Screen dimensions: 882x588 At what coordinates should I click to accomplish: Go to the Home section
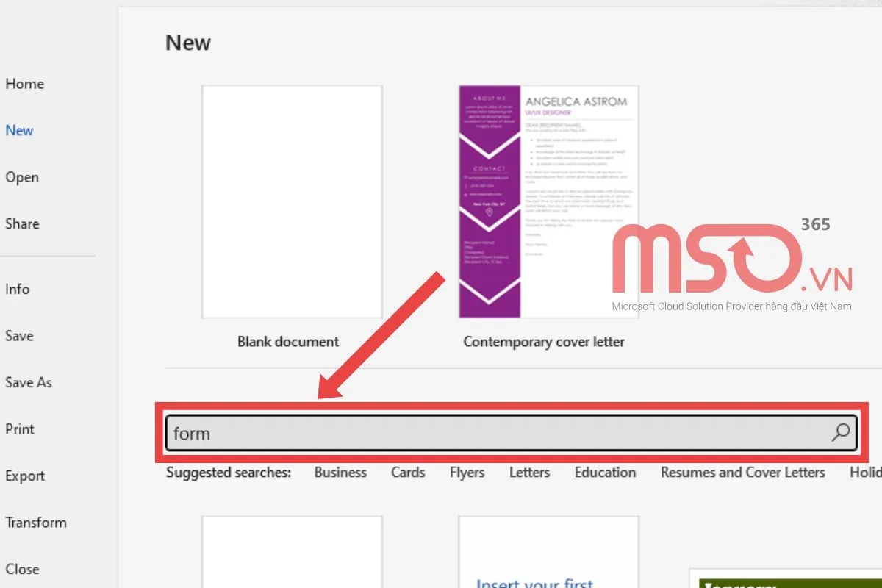tap(24, 84)
